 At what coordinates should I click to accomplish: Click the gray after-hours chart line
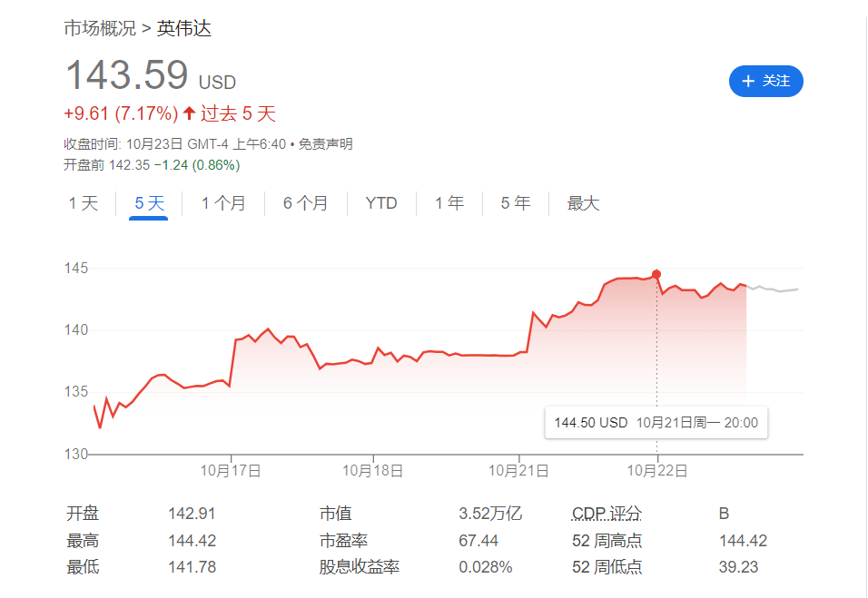(773, 289)
